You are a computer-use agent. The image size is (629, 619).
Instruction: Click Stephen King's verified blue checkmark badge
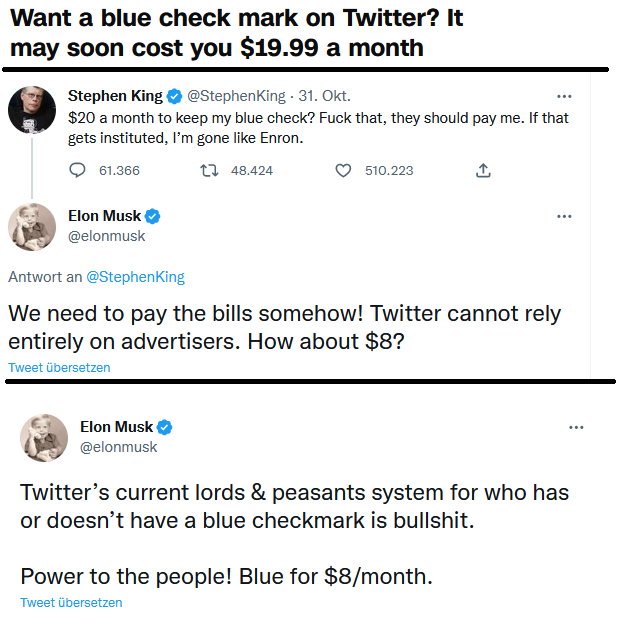(174, 96)
